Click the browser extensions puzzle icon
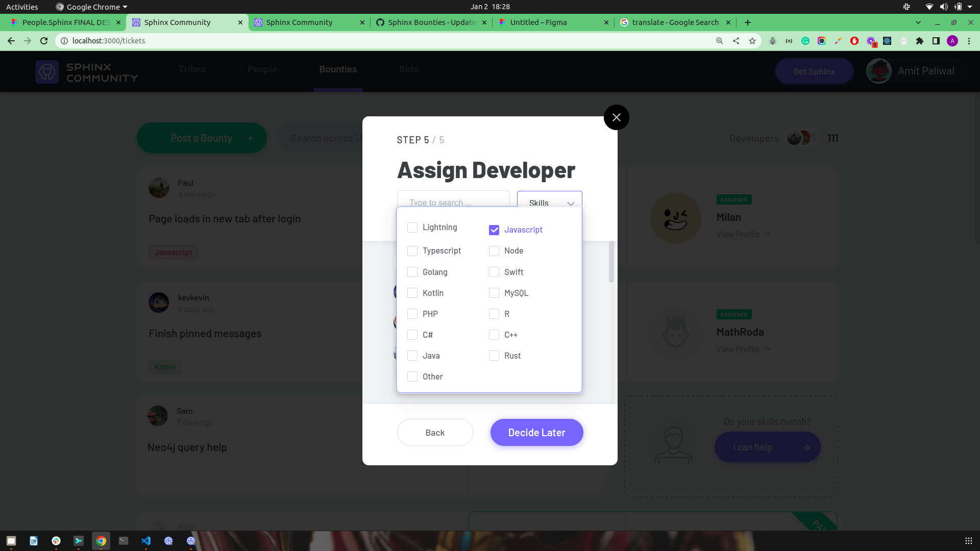Image resolution: width=980 pixels, height=551 pixels. pyautogui.click(x=921, y=41)
